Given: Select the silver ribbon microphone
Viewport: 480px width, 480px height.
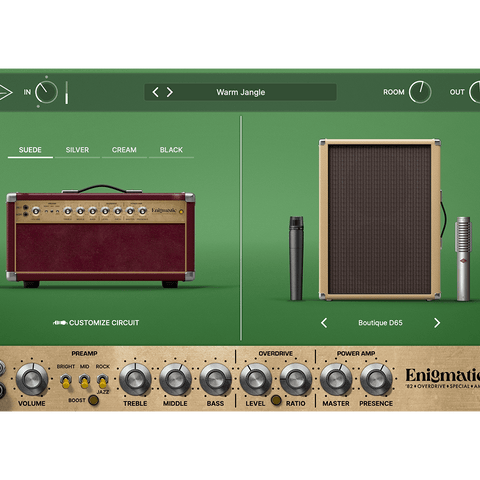Looking at the screenshot, I should pos(463,259).
